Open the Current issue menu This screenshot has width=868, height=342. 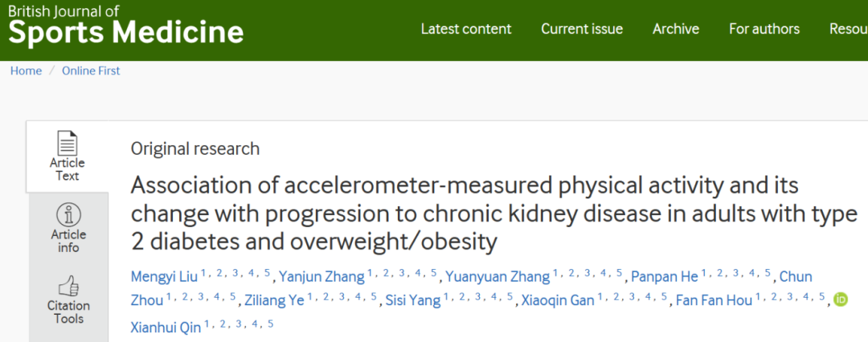(x=582, y=29)
